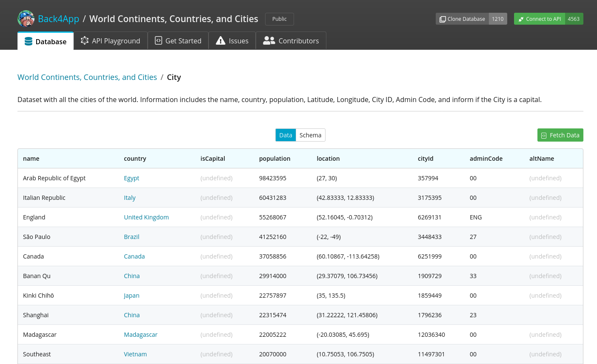Click the Back4App avatar logo

point(26,19)
